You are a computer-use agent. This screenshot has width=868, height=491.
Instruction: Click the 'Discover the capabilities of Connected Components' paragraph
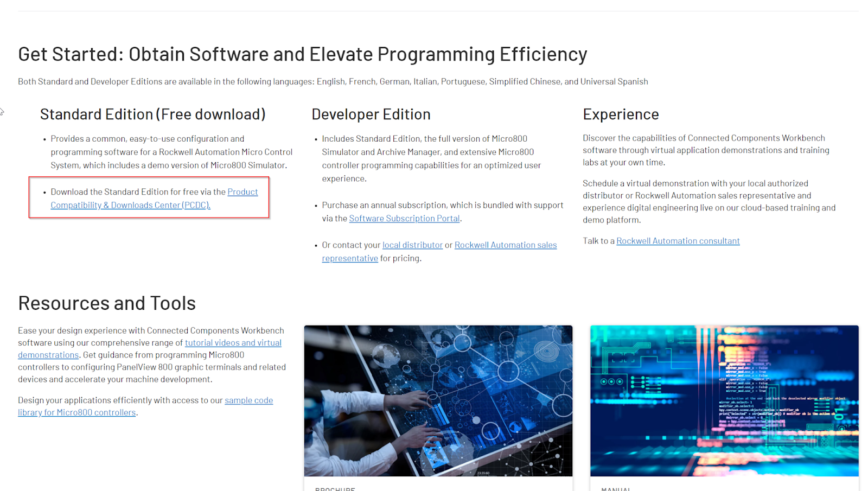tap(706, 150)
